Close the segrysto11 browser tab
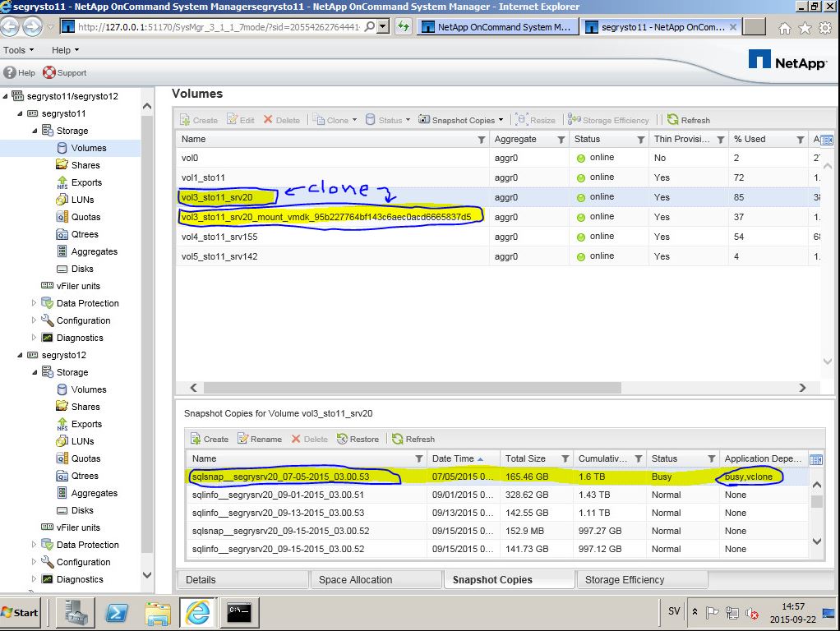The height and width of the screenshot is (631, 840). click(733, 27)
